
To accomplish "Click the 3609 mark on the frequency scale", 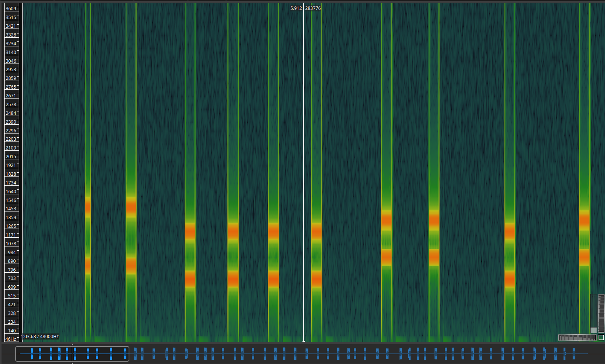I will pos(11,8).
